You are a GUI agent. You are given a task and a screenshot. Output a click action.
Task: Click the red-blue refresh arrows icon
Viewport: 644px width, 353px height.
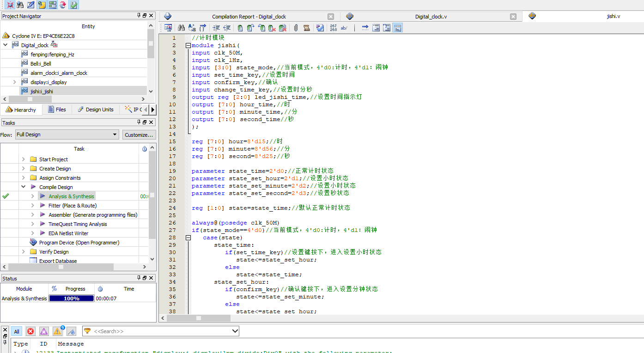pyautogui.click(x=62, y=5)
